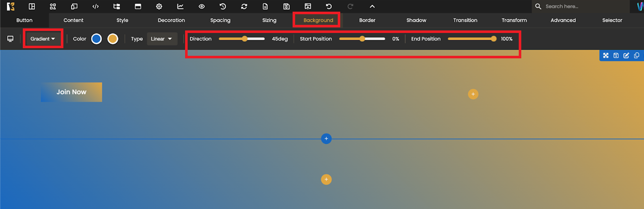Open the Spacing tab
The height and width of the screenshot is (209, 644).
[220, 20]
